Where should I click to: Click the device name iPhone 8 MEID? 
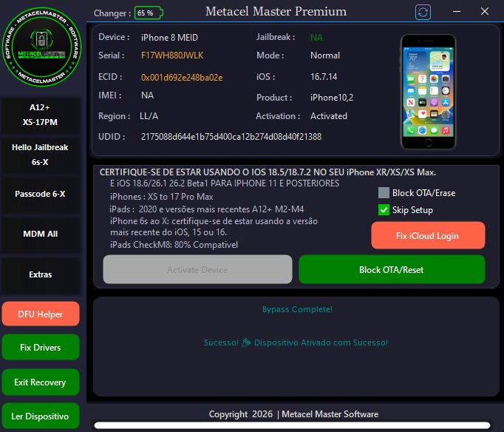(x=169, y=38)
